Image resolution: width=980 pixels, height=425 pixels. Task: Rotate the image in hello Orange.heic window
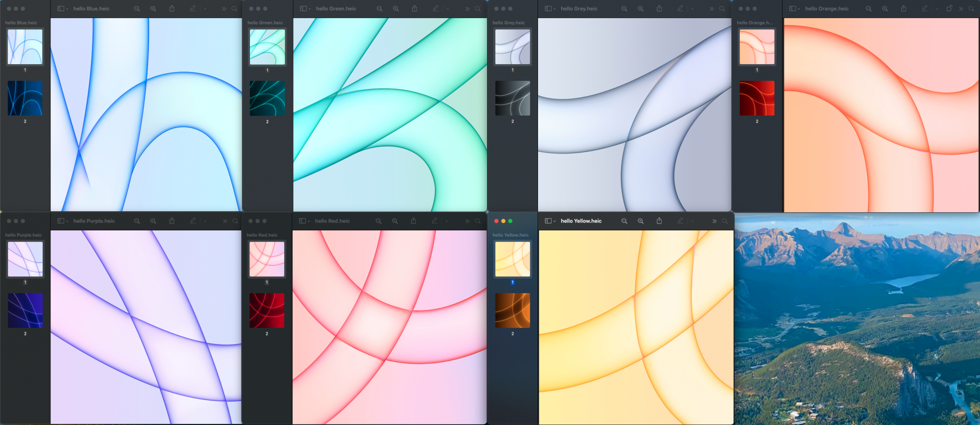point(949,8)
